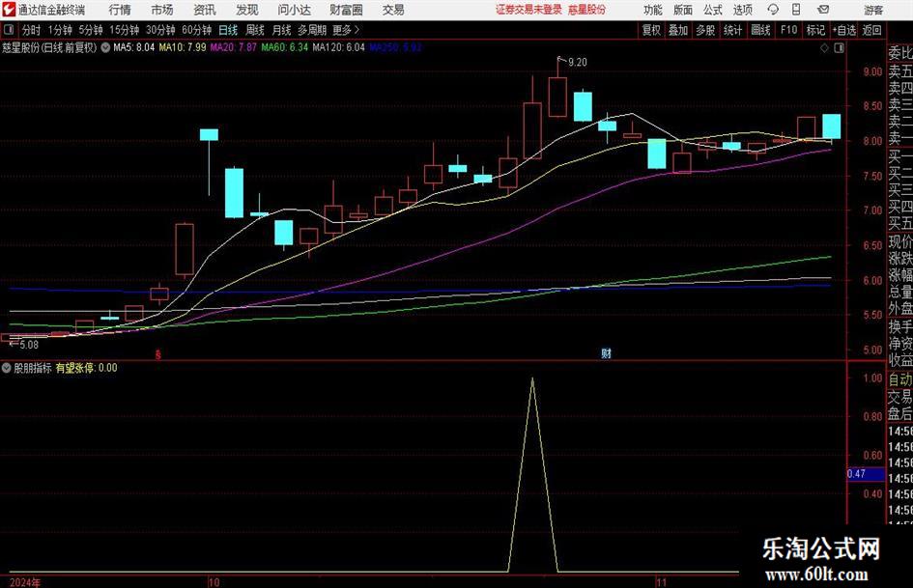Switch to 15分钟 period
Viewport: 913px width, 588px height.
(124, 30)
